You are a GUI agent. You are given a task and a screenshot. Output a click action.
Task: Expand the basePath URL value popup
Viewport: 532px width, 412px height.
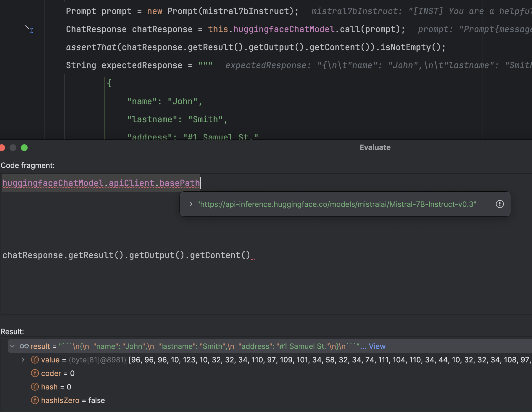191,204
